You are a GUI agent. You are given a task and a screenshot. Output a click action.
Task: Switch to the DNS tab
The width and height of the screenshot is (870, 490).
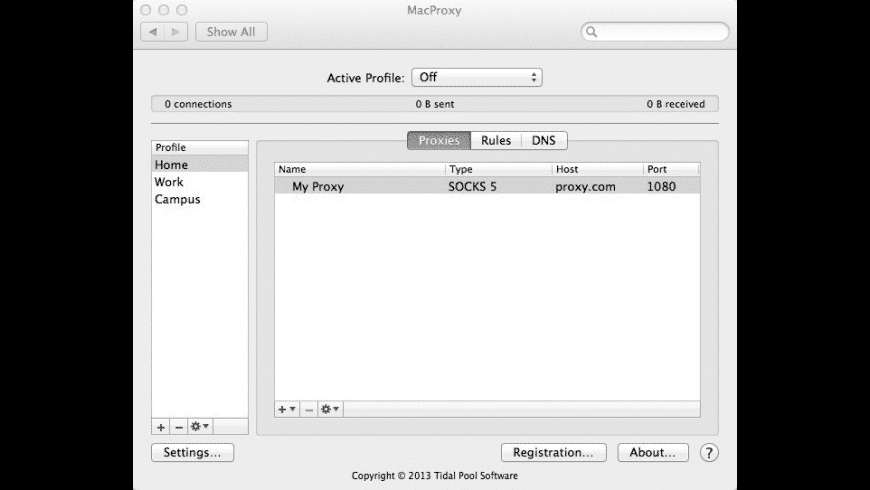point(544,140)
